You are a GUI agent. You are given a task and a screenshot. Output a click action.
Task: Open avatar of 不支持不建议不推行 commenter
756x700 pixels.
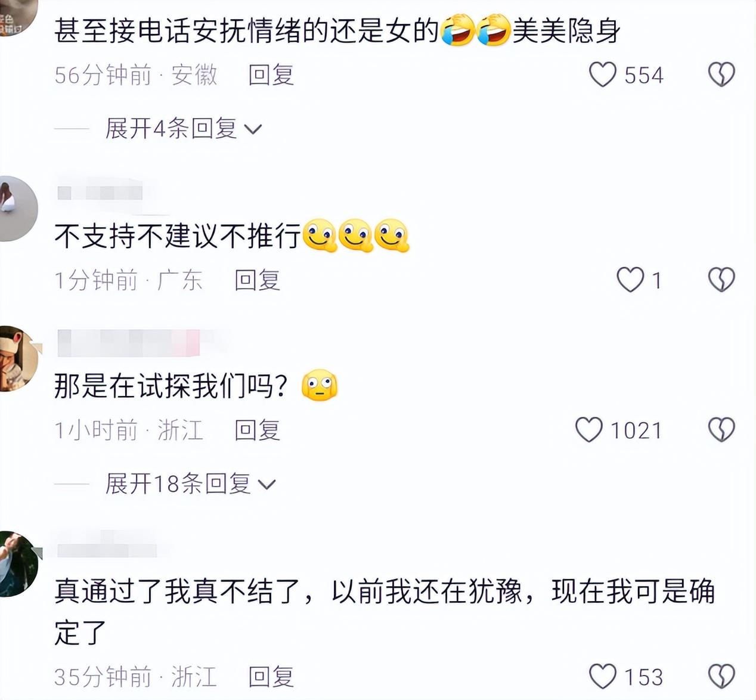pos(18,209)
